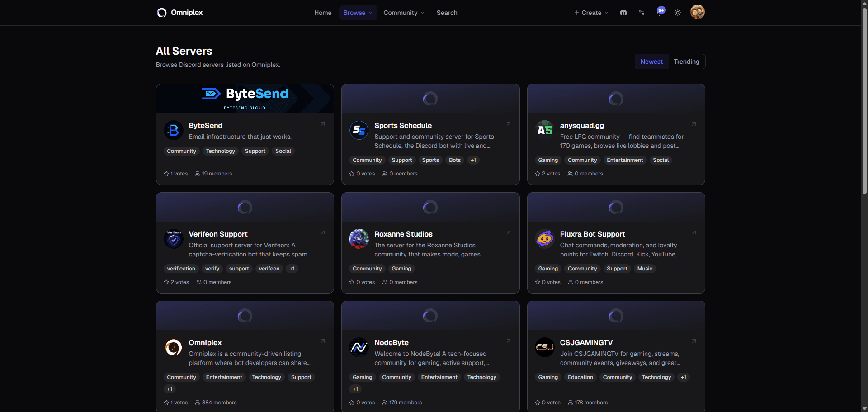The image size is (868, 412).
Task: Open the Search nav item
Action: pyautogui.click(x=447, y=13)
